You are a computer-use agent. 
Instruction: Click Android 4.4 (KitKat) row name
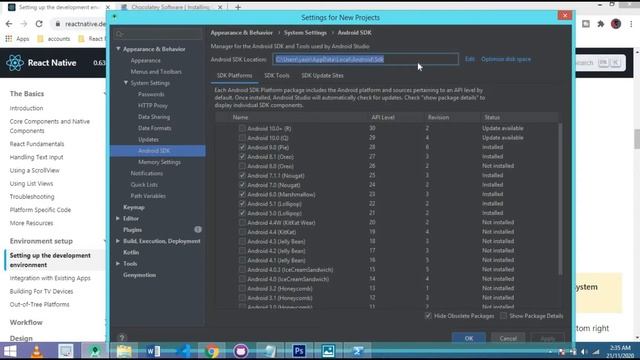(271, 232)
